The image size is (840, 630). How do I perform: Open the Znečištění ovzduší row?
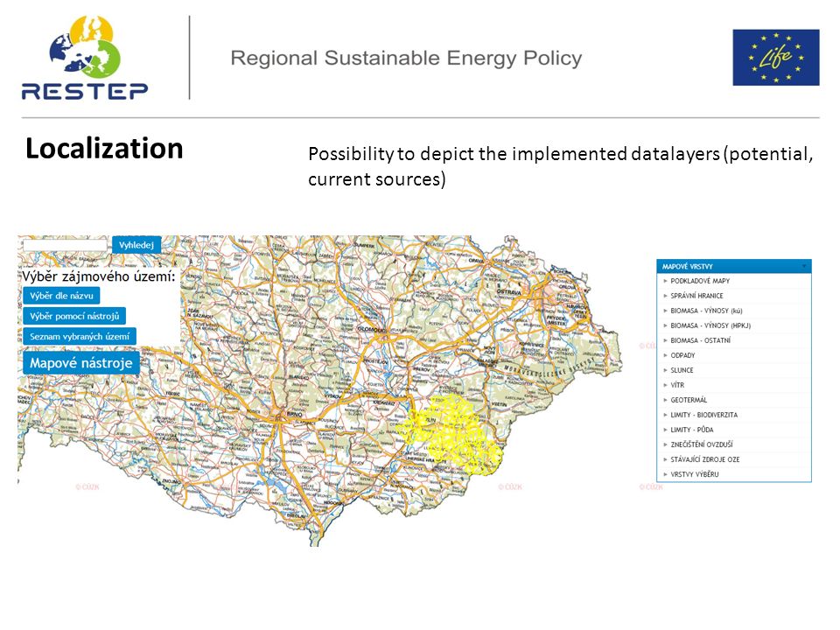click(x=734, y=444)
